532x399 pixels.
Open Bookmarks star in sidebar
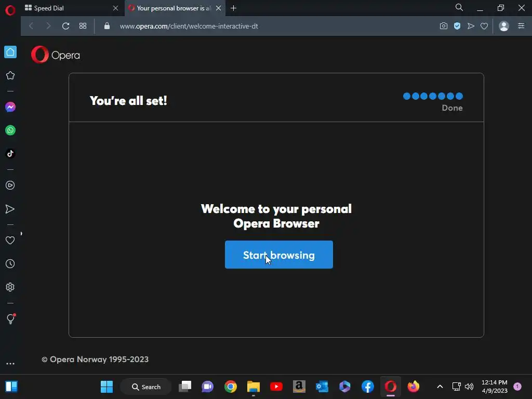click(x=10, y=75)
